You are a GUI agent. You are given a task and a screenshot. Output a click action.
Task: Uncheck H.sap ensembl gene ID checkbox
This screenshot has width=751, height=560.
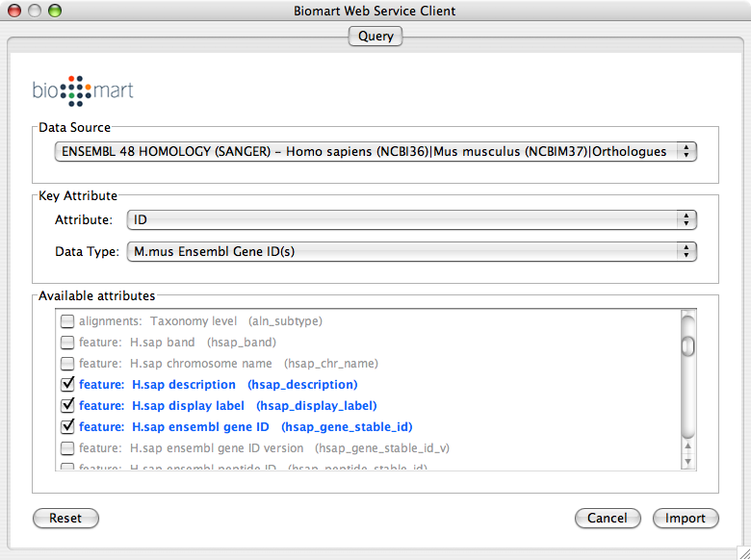point(67,427)
